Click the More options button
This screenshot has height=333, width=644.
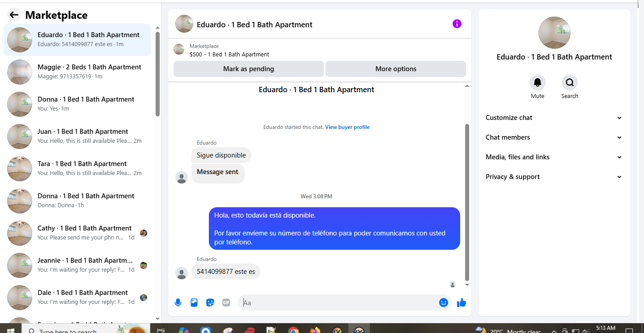(396, 69)
